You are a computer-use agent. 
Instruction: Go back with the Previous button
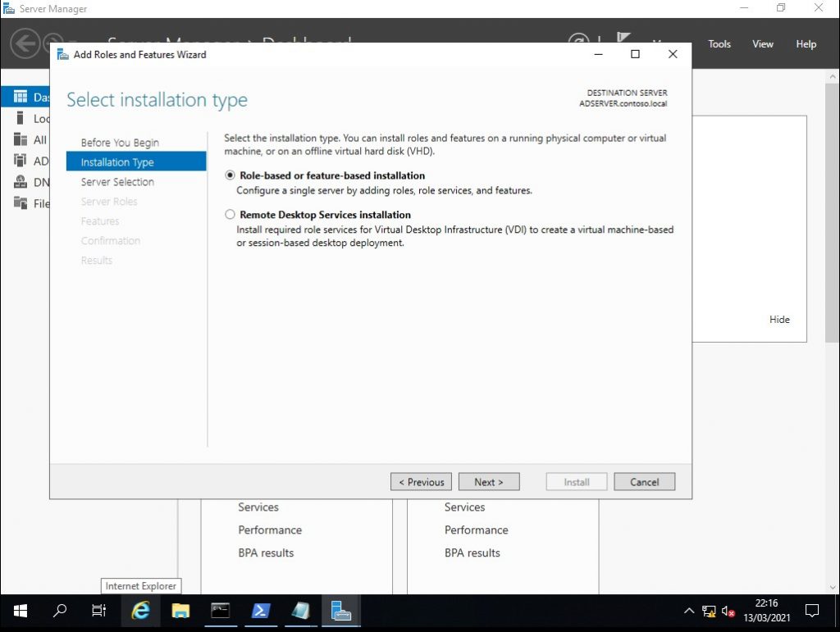[x=421, y=482]
